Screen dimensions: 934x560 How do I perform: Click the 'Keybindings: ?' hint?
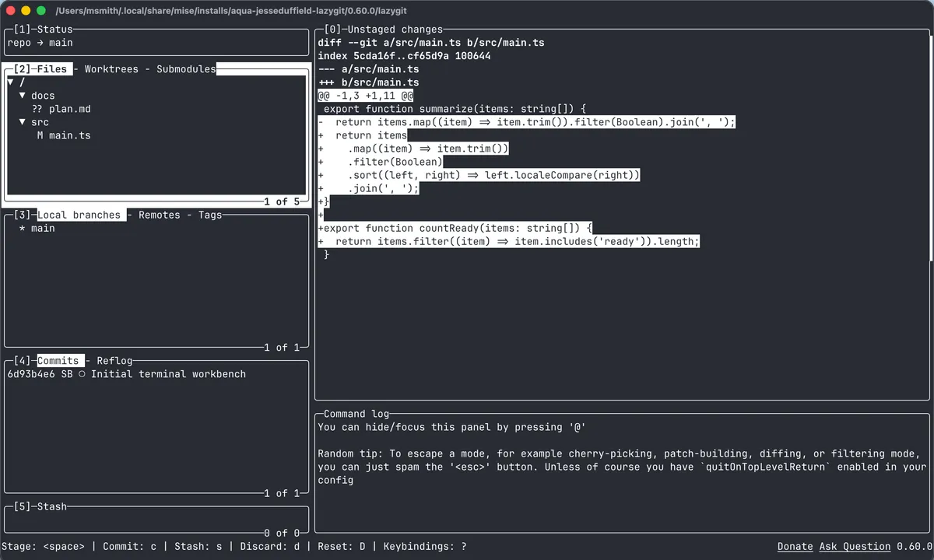425,547
